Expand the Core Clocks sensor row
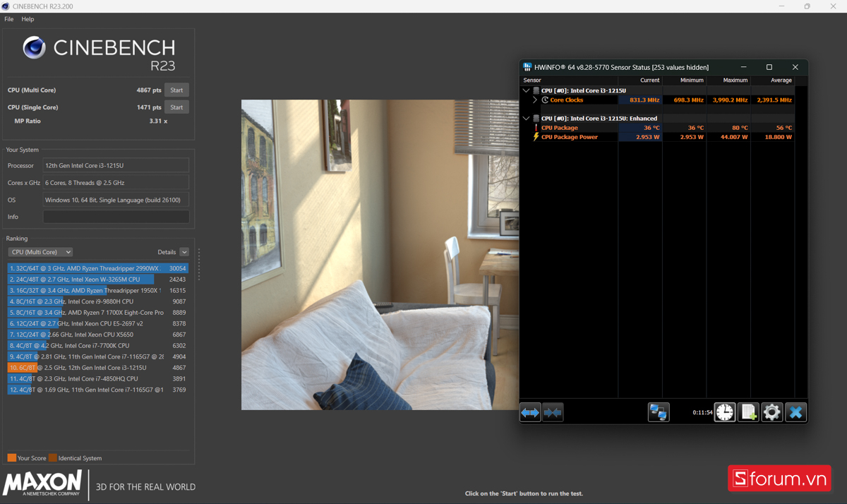The image size is (847, 504). [535, 100]
